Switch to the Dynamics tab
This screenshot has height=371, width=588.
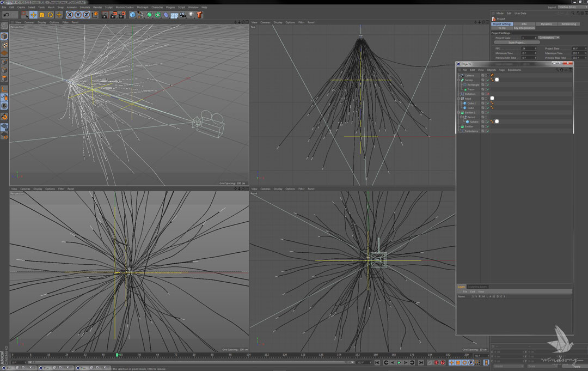click(x=546, y=24)
